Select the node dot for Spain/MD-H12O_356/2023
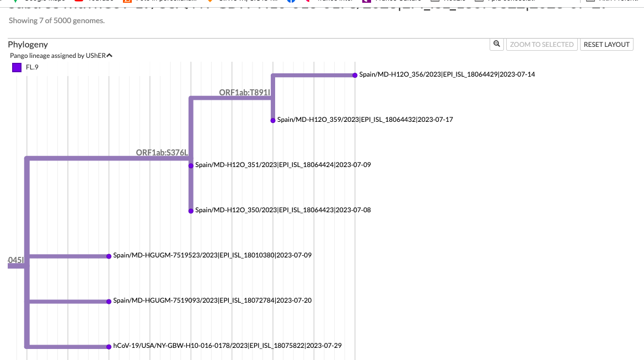The width and height of the screenshot is (644, 360). [x=356, y=75]
